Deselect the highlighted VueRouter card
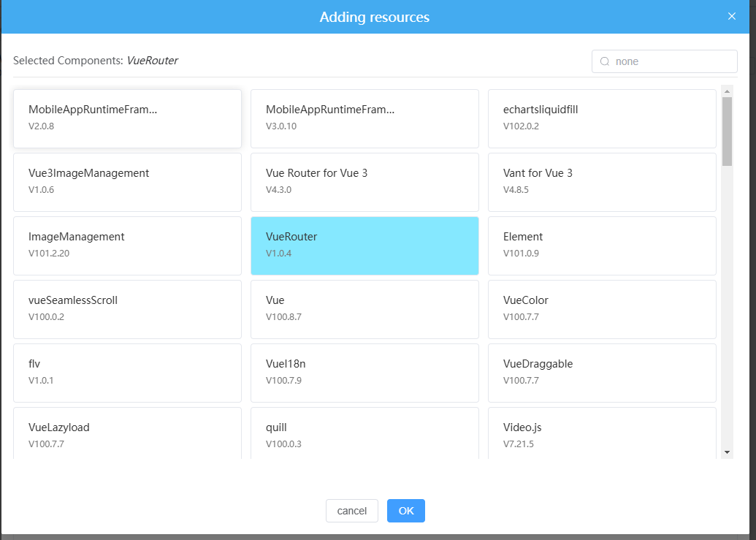The width and height of the screenshot is (756, 540). click(364, 246)
